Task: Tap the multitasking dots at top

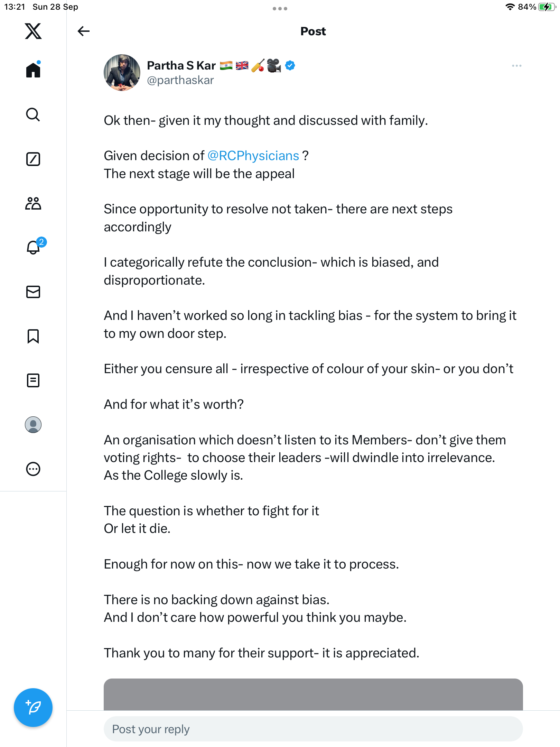Action: point(280,9)
